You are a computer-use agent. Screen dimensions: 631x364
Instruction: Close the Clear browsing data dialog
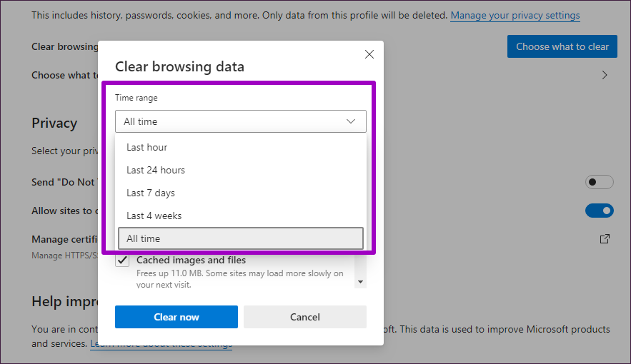tap(369, 54)
